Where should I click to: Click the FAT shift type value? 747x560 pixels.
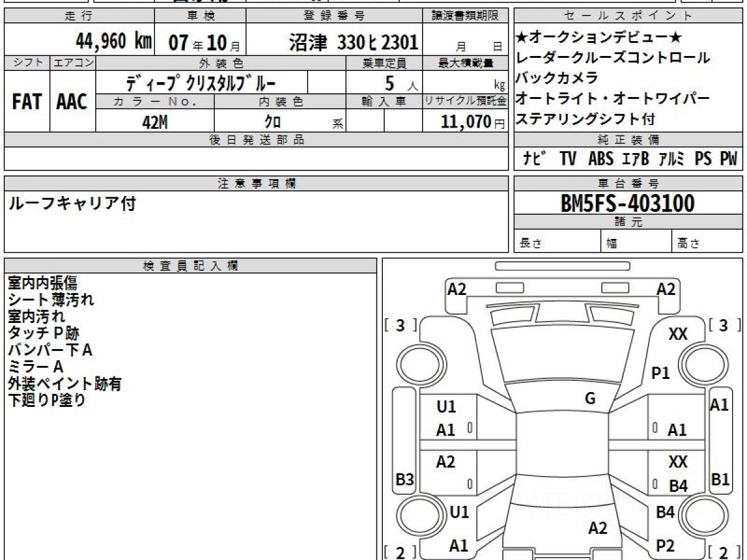point(26,103)
